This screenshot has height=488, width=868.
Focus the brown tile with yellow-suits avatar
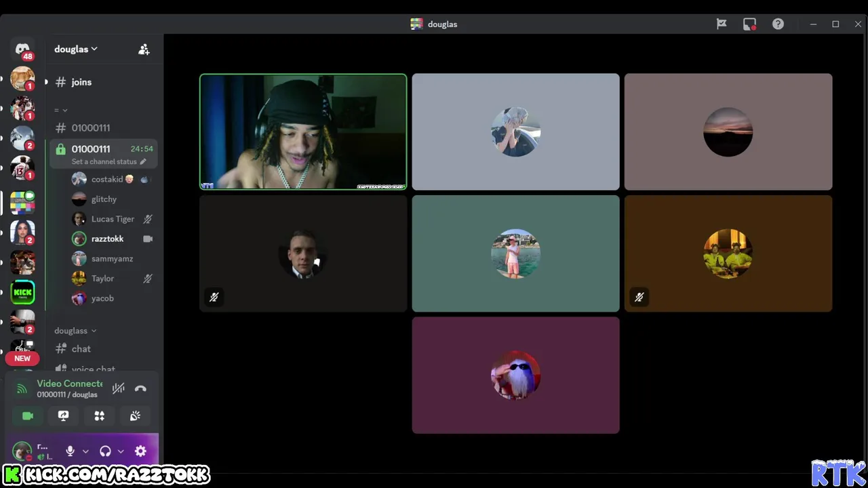728,253
